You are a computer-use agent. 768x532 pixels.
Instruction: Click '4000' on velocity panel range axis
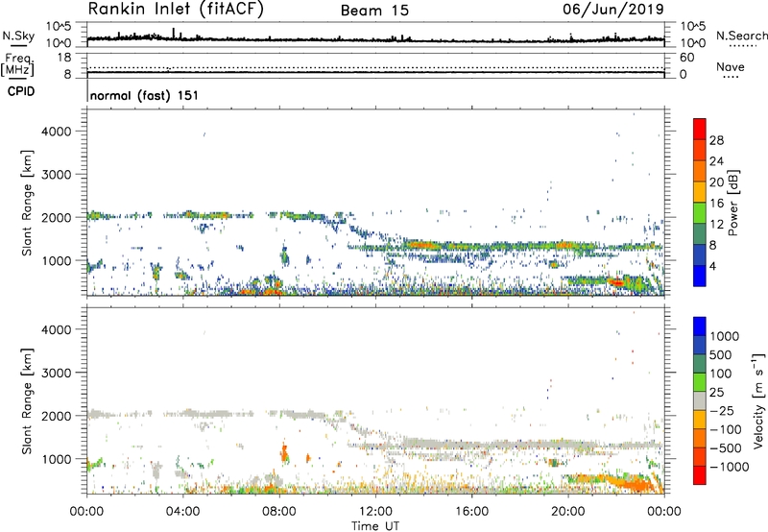[x=57, y=329]
